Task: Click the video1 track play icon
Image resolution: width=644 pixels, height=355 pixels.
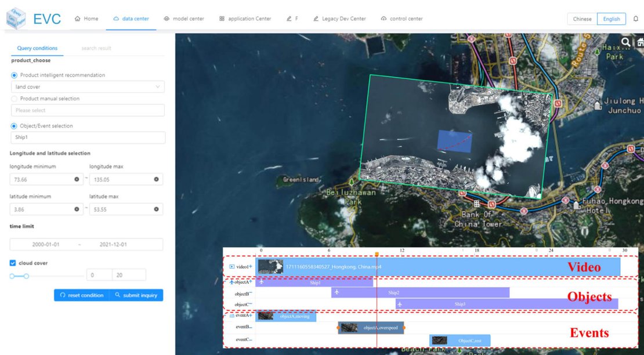Action: (232, 267)
